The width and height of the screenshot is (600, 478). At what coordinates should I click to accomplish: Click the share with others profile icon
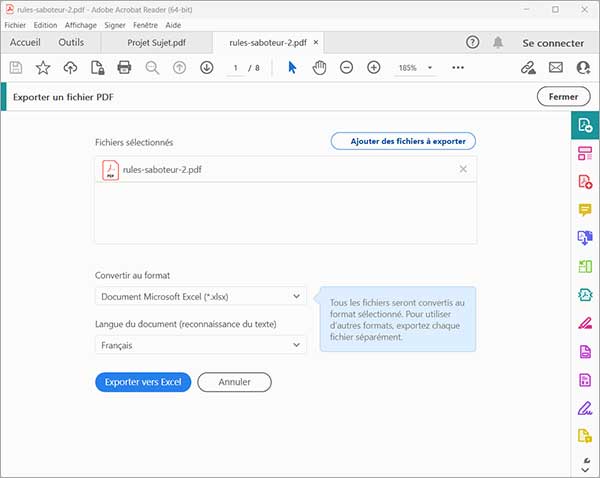click(x=583, y=68)
